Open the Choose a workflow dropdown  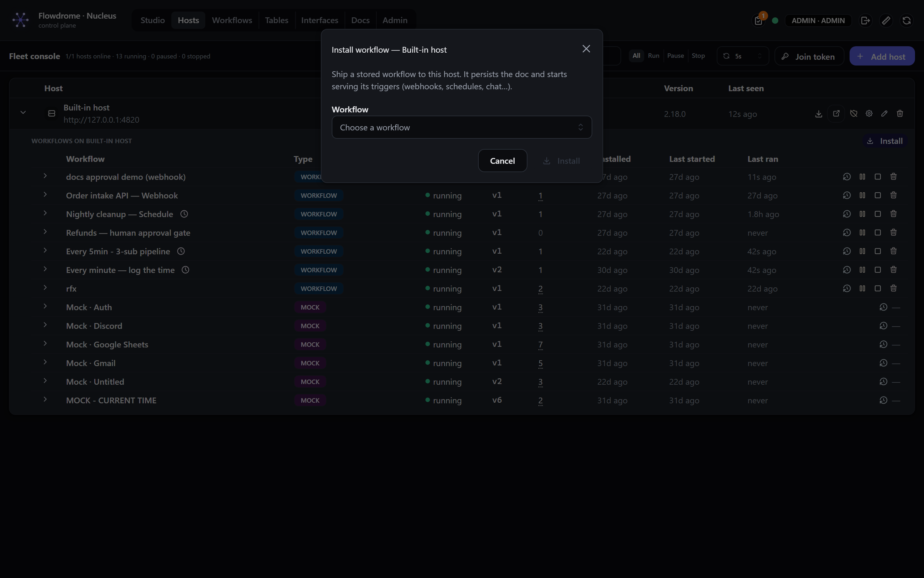(462, 127)
